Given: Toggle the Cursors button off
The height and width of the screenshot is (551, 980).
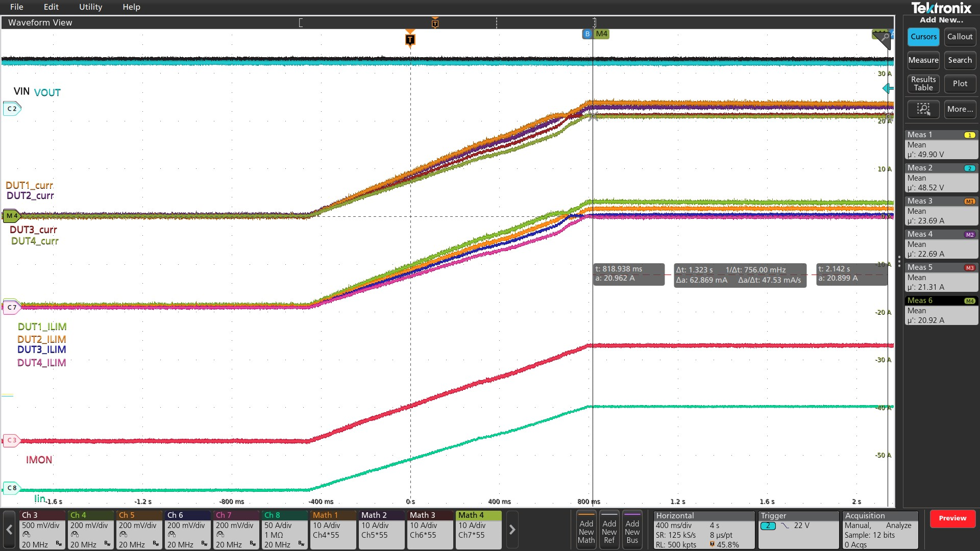Looking at the screenshot, I should pos(923,37).
